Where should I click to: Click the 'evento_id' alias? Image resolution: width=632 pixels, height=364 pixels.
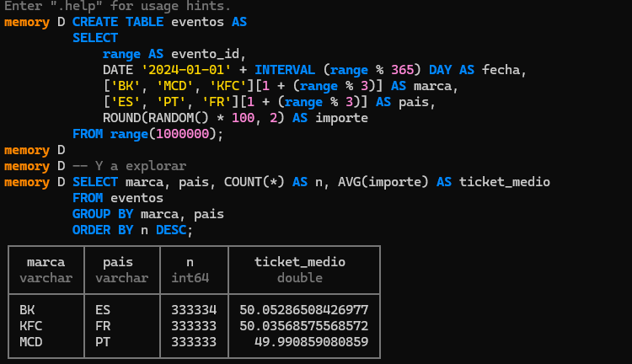[x=205, y=54]
